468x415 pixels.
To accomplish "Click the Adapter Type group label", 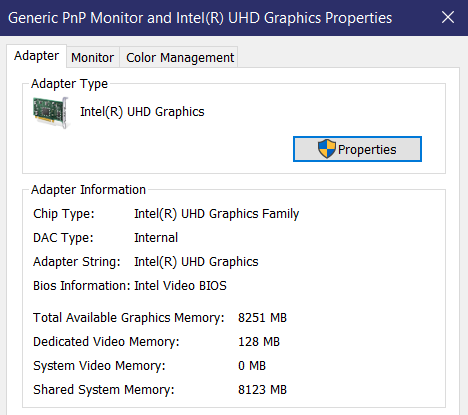I will (x=69, y=84).
